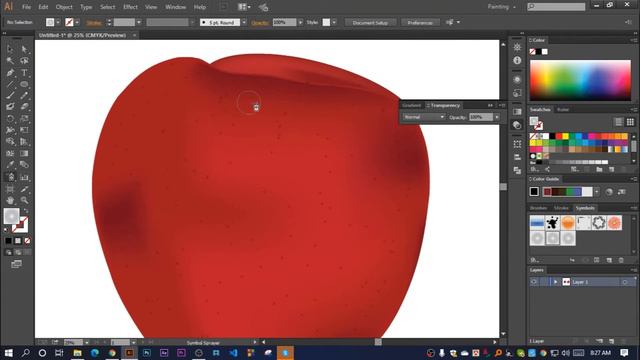Open the Window menu
Screen dimensions: 640x360
coord(176,7)
